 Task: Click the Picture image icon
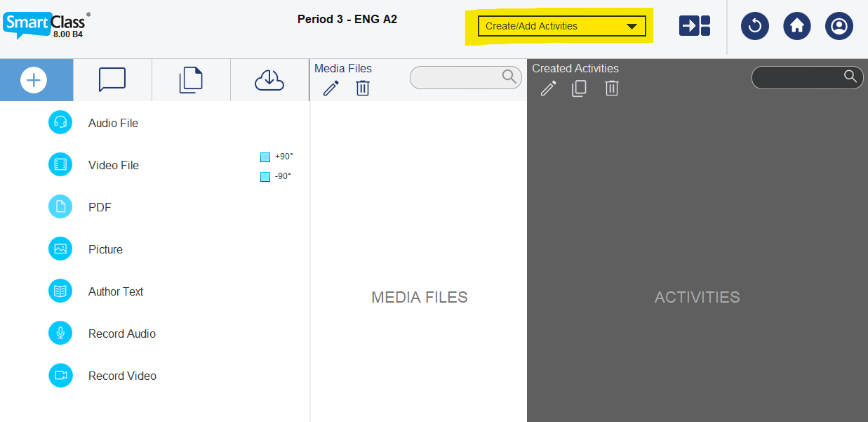(x=60, y=249)
